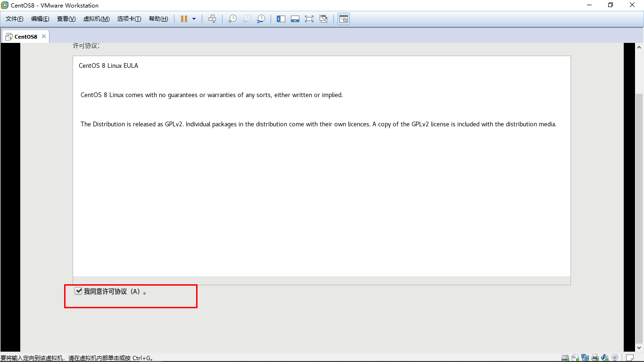This screenshot has height=362, width=644.
Task: Take a snapshot of this virtual machine
Action: coord(232,19)
